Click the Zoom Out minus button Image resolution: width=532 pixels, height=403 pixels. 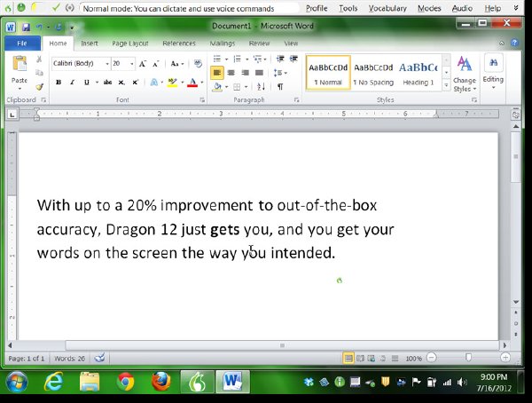(431, 358)
